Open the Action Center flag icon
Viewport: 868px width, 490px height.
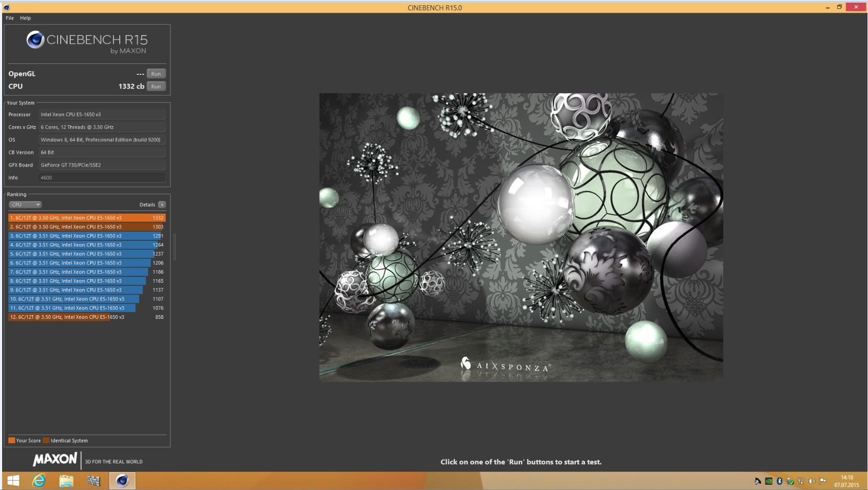click(822, 481)
